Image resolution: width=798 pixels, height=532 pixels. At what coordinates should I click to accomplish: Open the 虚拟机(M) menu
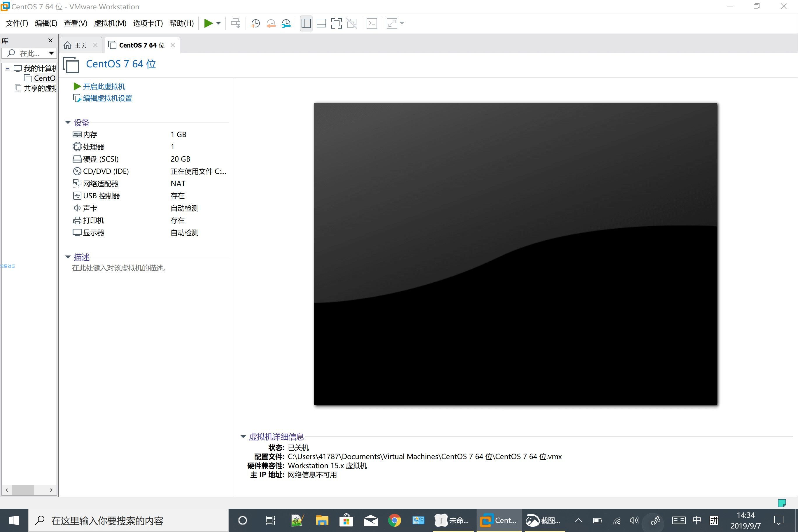(110, 23)
